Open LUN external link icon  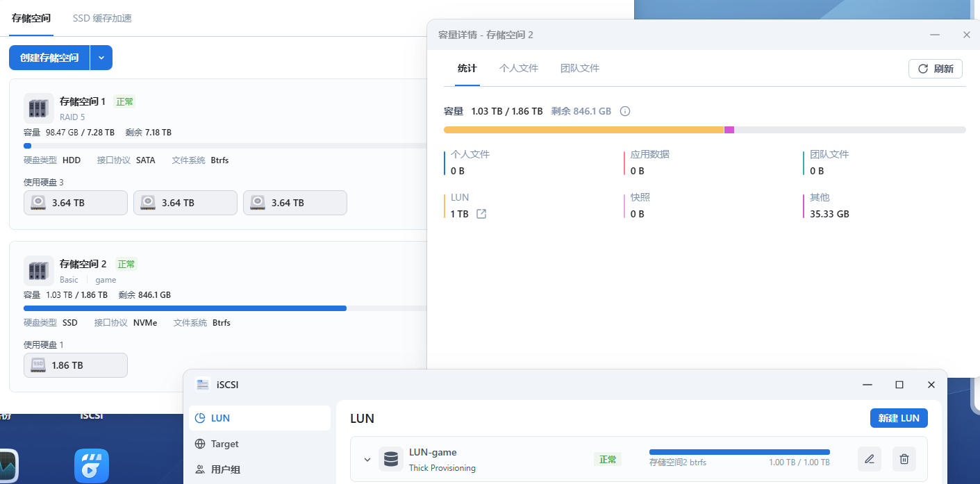(x=481, y=214)
